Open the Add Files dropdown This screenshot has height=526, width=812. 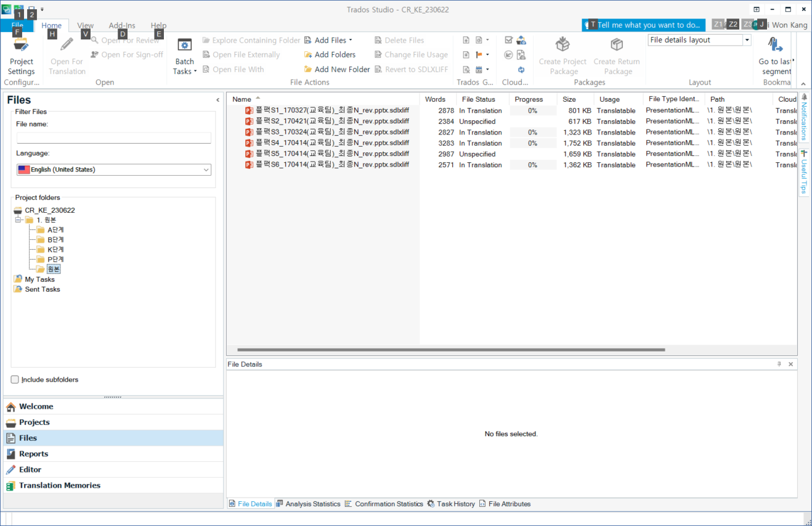[351, 41]
